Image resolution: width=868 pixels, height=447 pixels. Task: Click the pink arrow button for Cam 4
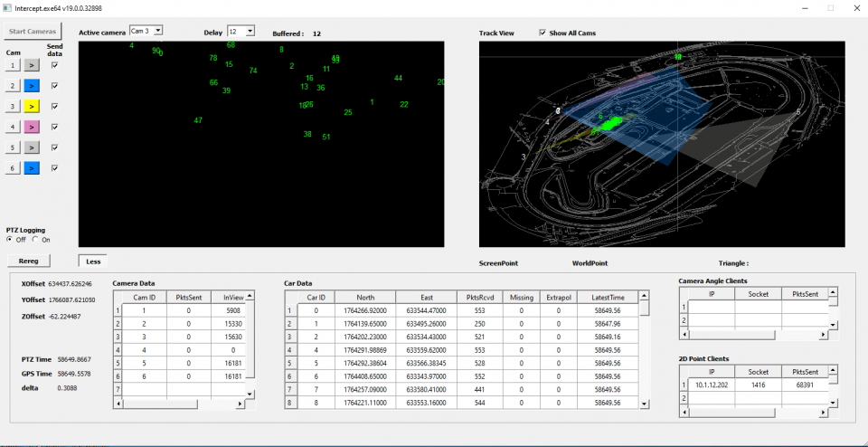(32, 127)
